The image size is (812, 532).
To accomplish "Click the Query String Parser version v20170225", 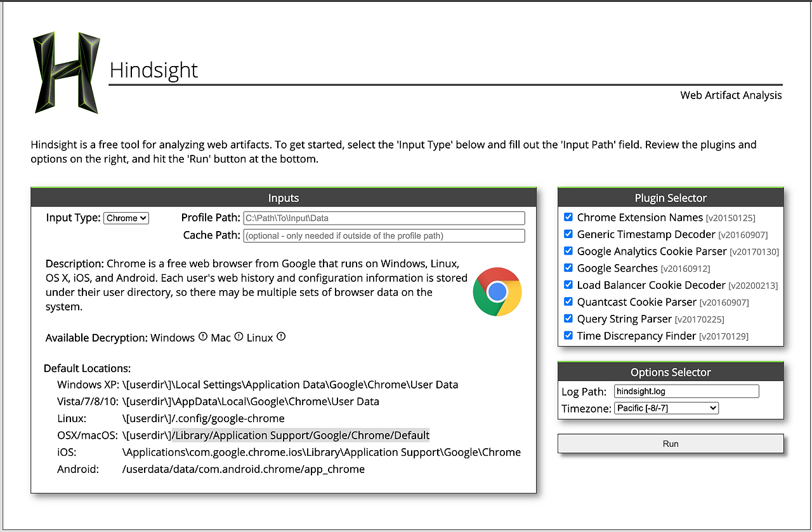I will coord(699,319).
